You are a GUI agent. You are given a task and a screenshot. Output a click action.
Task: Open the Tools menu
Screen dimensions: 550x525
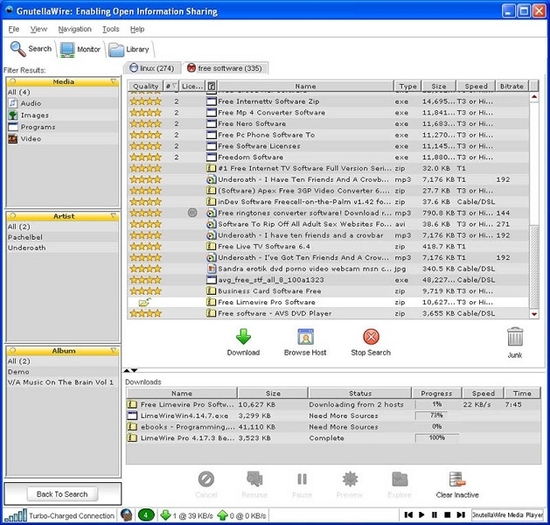tap(110, 29)
